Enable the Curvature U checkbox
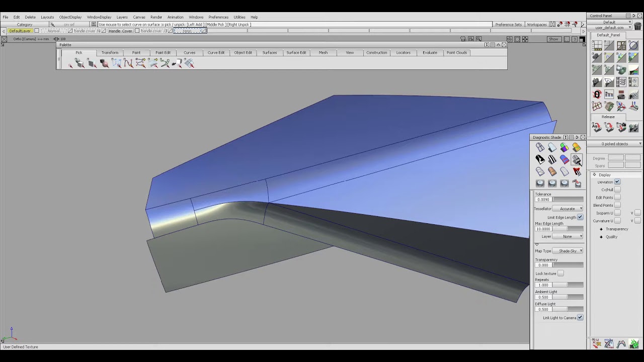This screenshot has width=644, height=362. [617, 221]
